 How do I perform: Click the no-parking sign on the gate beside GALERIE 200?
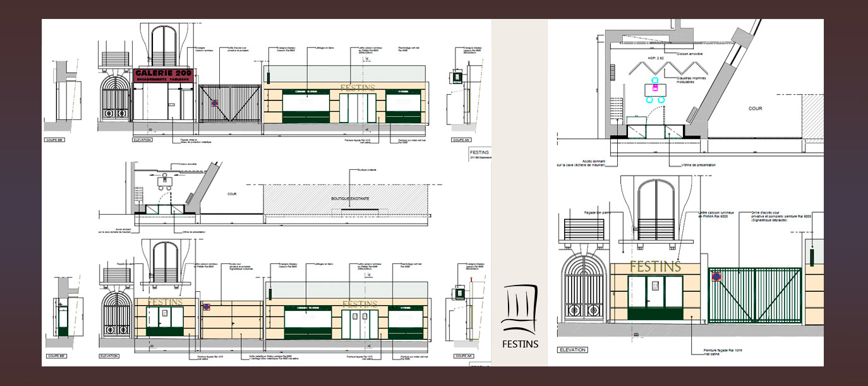[x=215, y=102]
